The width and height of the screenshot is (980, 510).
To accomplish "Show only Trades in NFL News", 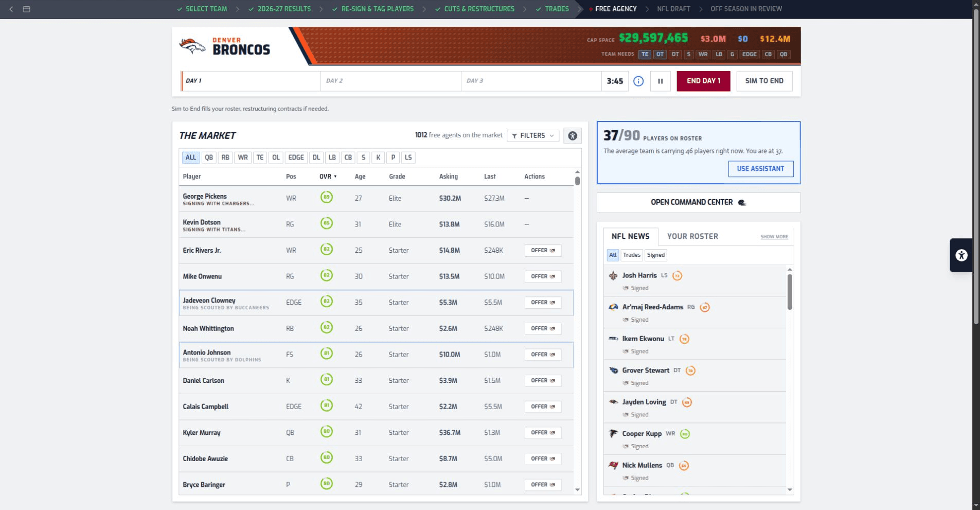I will (x=632, y=255).
